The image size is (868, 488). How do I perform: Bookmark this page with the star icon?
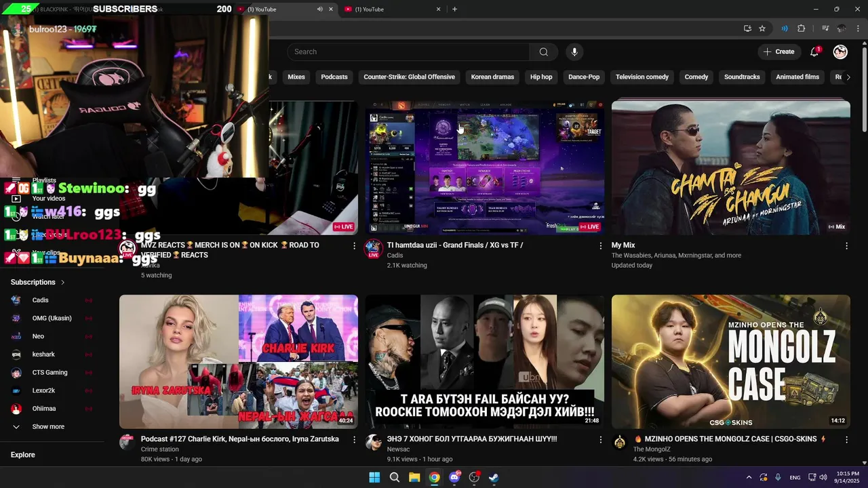[762, 28]
